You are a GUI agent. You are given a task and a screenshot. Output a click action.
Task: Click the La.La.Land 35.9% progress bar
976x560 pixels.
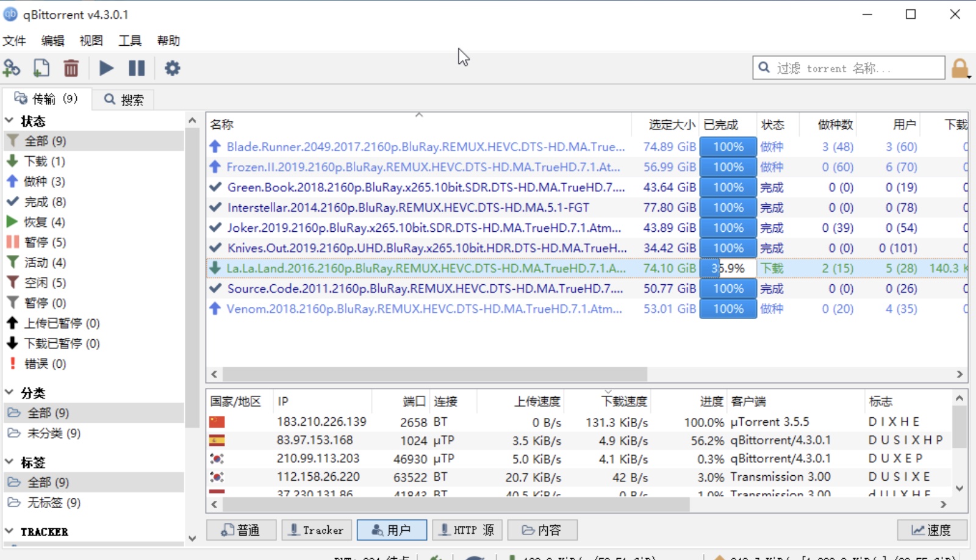(728, 268)
